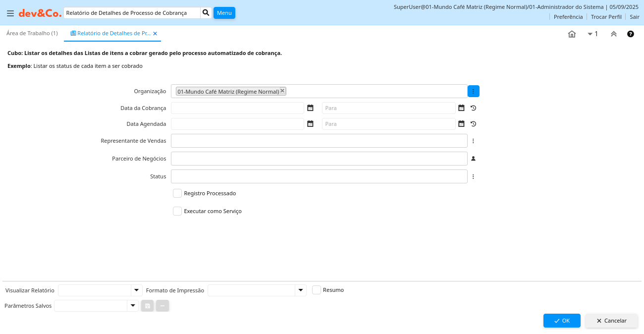Enable the Registro Processado checkbox
Image resolution: width=644 pixels, height=334 pixels.
[177, 193]
